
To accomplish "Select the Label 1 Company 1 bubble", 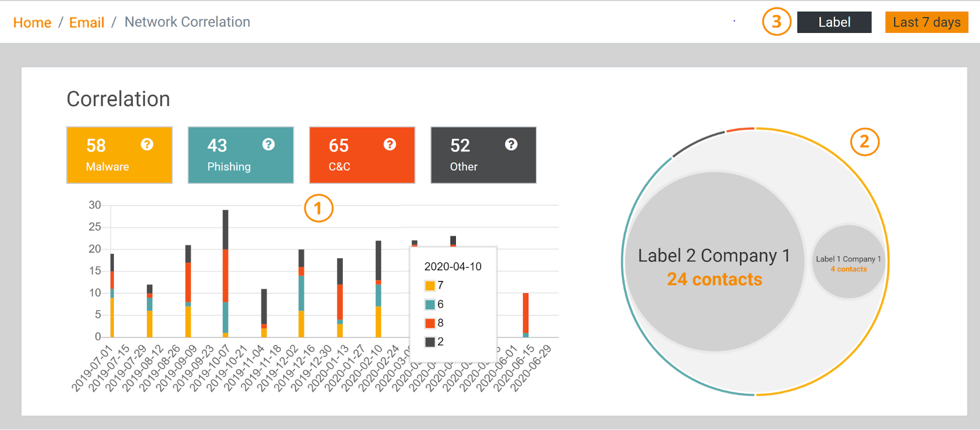I will click(x=848, y=262).
